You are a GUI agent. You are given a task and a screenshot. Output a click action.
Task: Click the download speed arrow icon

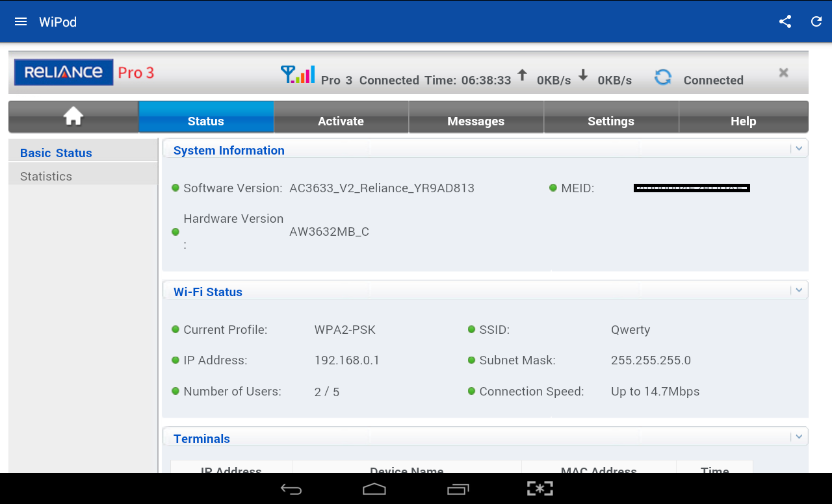583,75
